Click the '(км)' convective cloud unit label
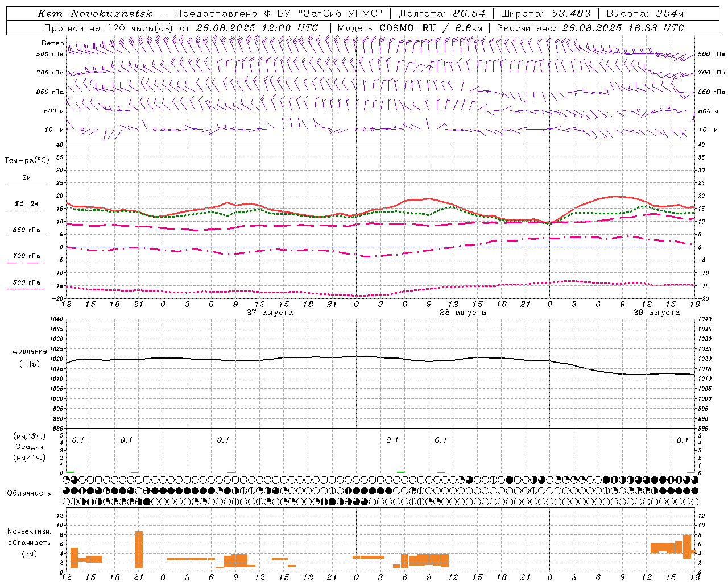Viewport: 728px width, 582px height. (x=30, y=554)
